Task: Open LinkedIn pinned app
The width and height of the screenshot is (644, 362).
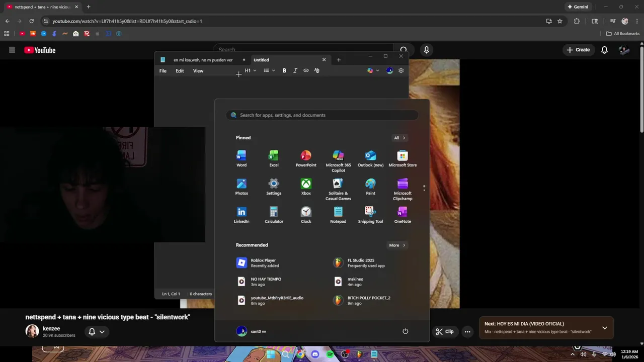Action: tap(242, 215)
